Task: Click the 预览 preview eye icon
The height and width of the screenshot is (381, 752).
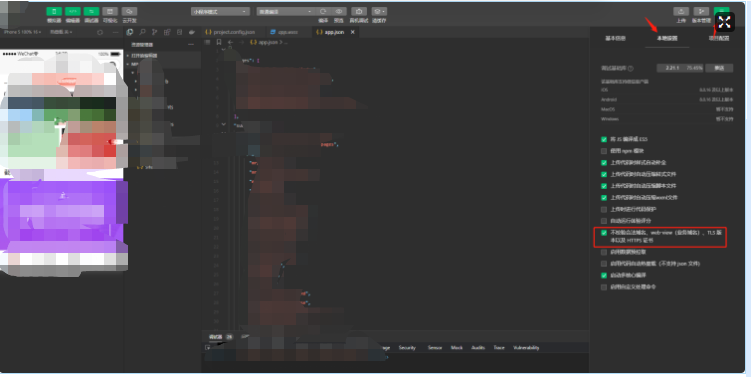Action: click(x=339, y=12)
